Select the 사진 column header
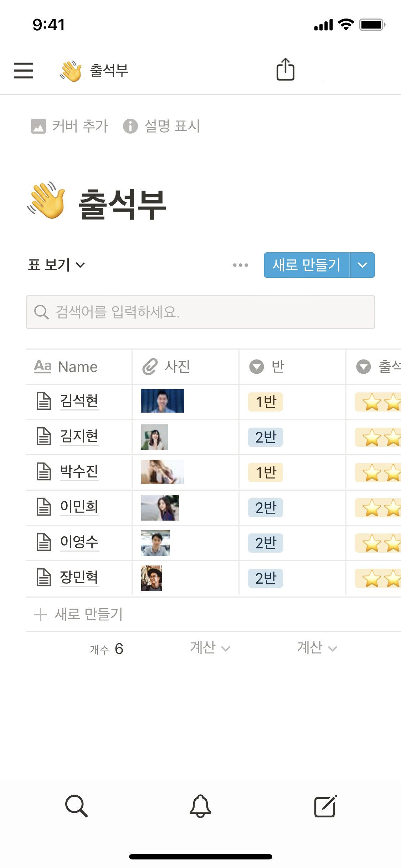Image resolution: width=401 pixels, height=868 pixels. pos(177,367)
